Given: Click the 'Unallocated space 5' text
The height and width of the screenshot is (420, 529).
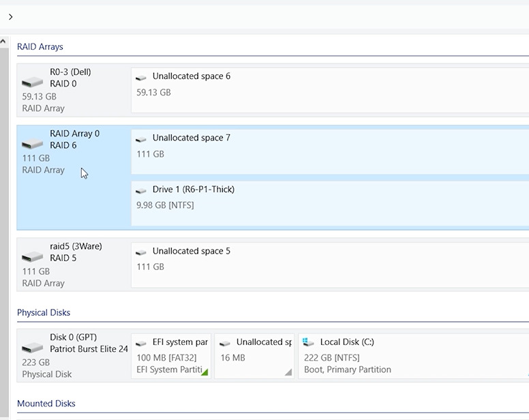Looking at the screenshot, I should point(192,251).
